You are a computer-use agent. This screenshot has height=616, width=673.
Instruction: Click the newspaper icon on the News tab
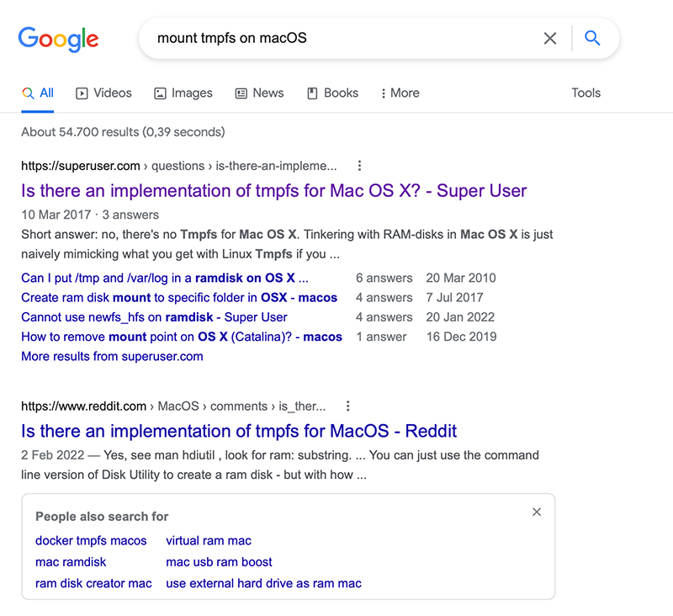tap(240, 93)
